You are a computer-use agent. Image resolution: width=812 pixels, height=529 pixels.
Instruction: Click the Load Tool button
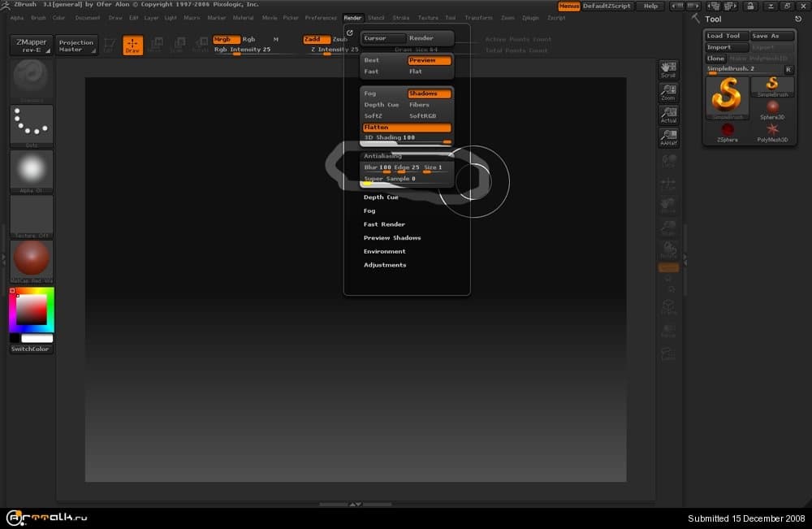pyautogui.click(x=726, y=36)
